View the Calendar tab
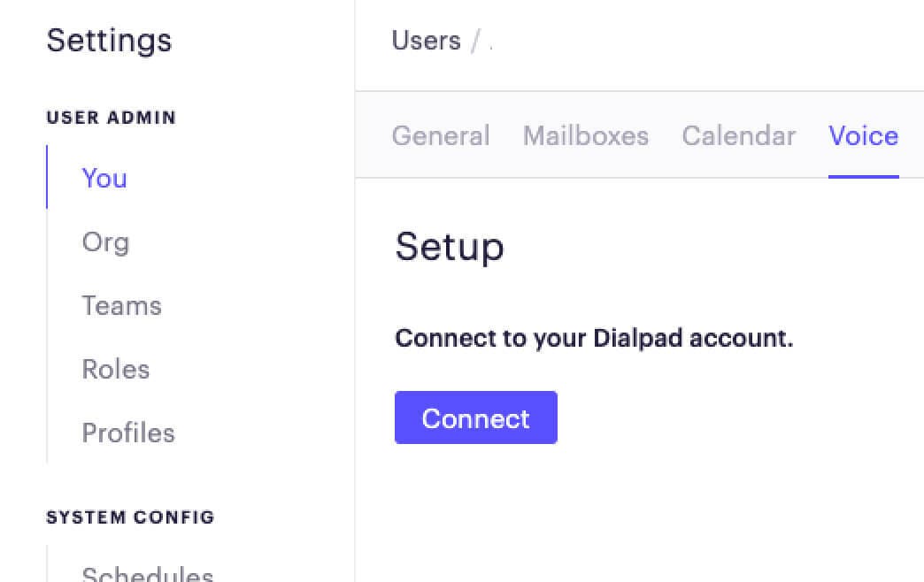924x582 pixels. coord(738,135)
